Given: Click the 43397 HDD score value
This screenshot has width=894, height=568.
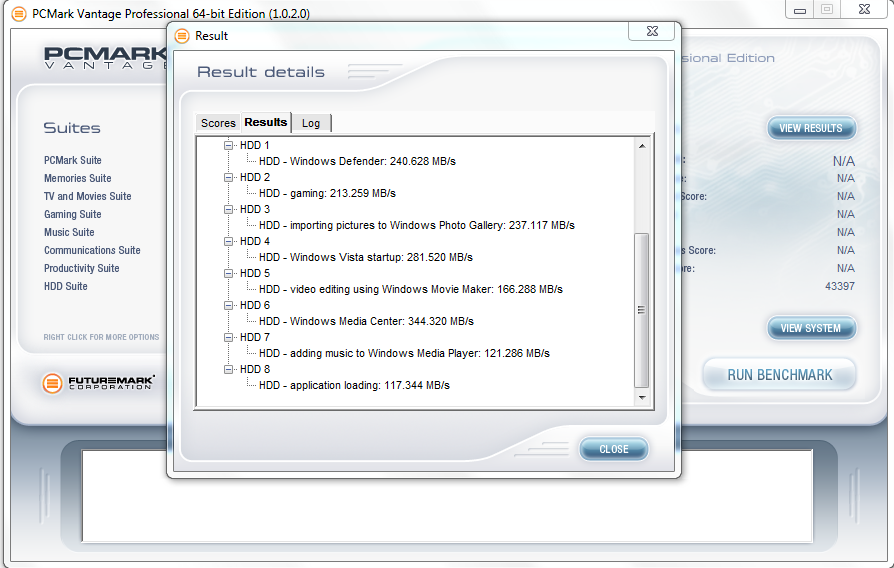Looking at the screenshot, I should pyautogui.click(x=839, y=286).
